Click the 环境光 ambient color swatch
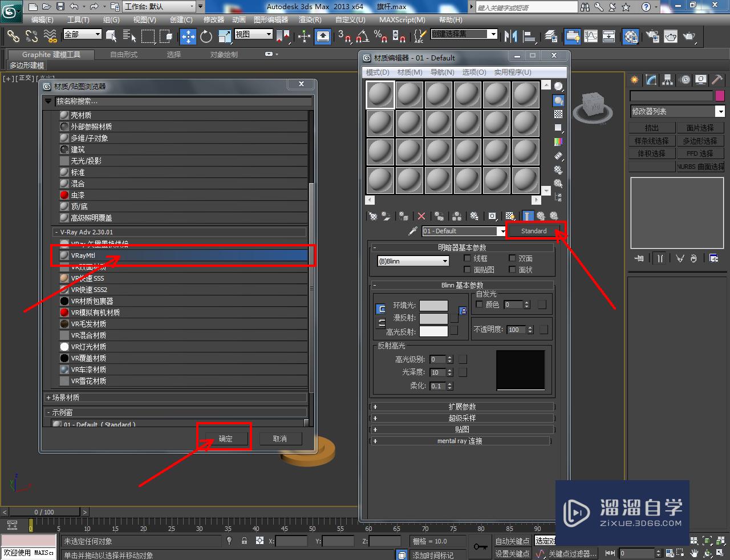Image resolution: width=730 pixels, height=560 pixels. point(433,306)
